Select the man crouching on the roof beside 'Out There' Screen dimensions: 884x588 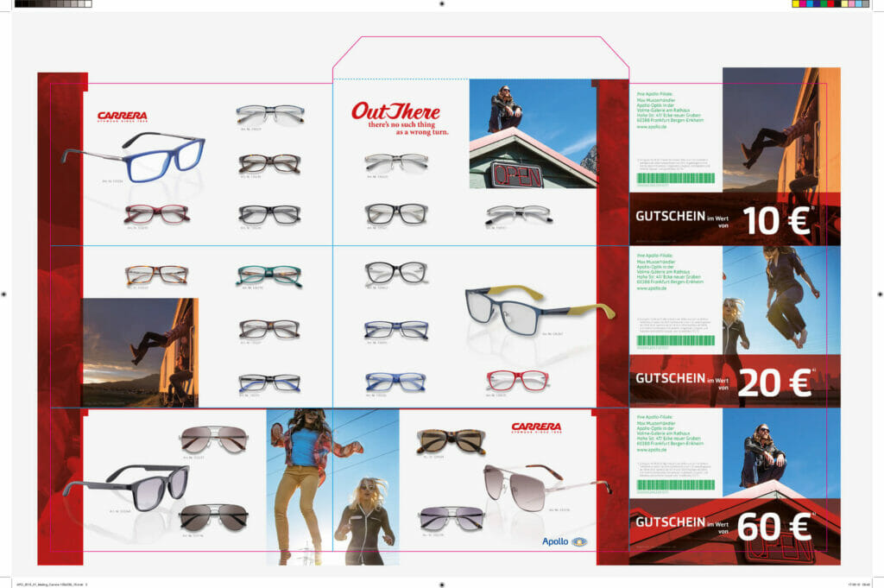[x=505, y=108]
